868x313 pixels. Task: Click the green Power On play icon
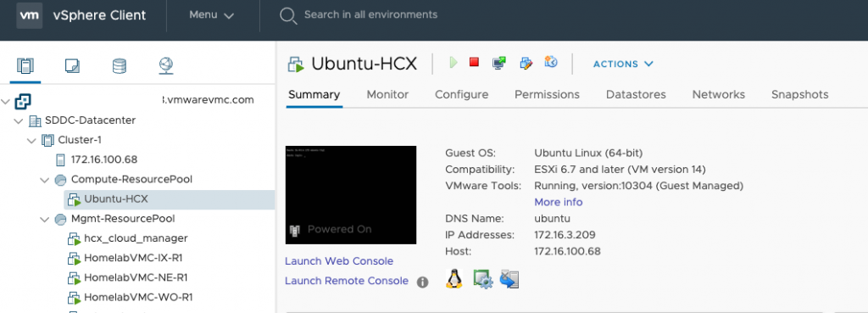453,63
